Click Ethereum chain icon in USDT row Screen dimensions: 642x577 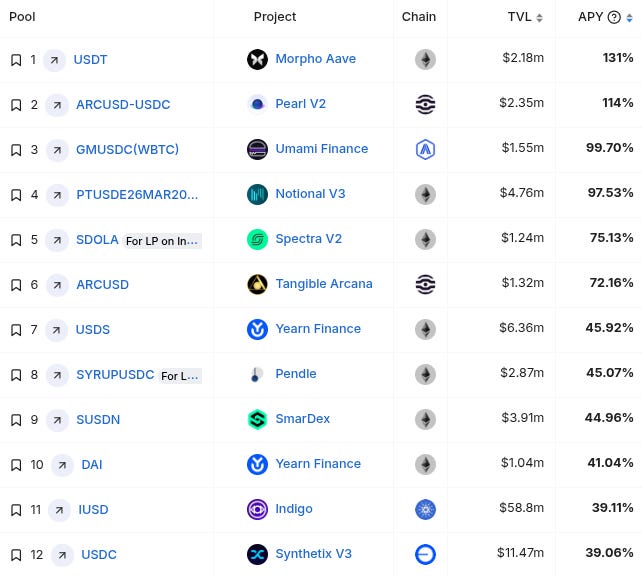[x=425, y=59]
